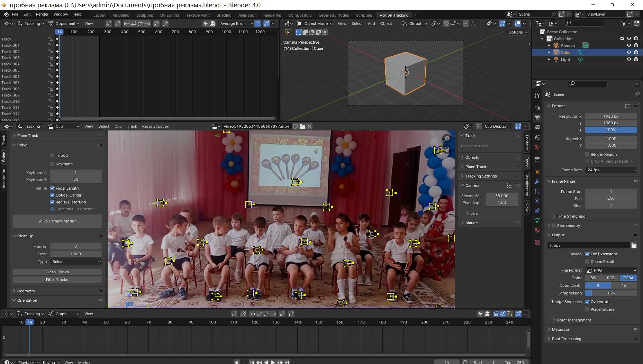Open the Material properties tab icon
The height and width of the screenshot is (364, 643).
tap(537, 230)
